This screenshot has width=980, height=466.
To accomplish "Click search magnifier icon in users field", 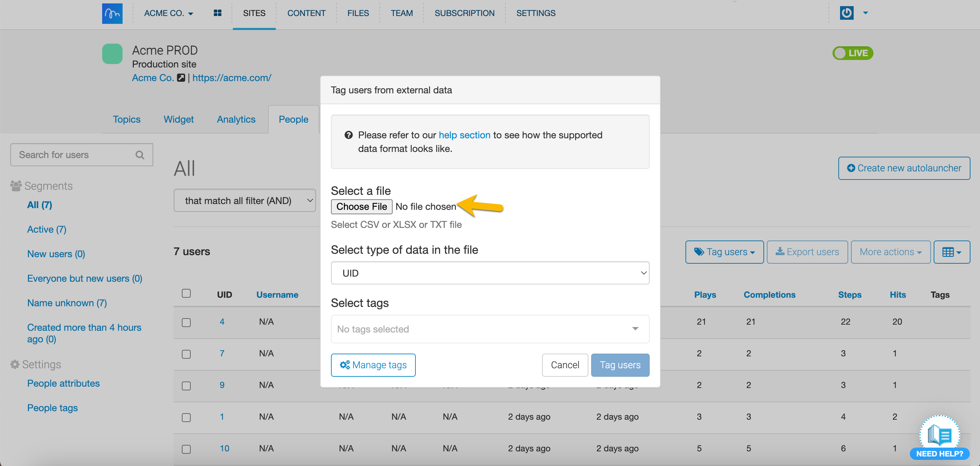I will click(x=140, y=155).
